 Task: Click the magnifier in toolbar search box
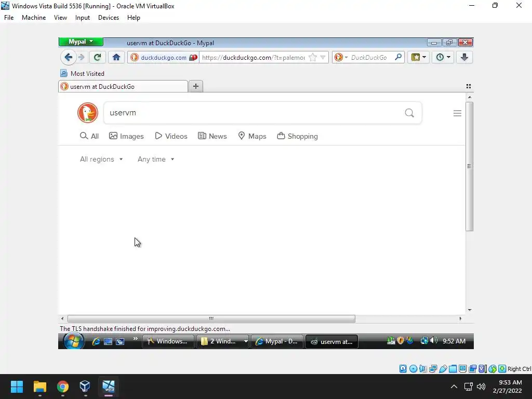398,57
